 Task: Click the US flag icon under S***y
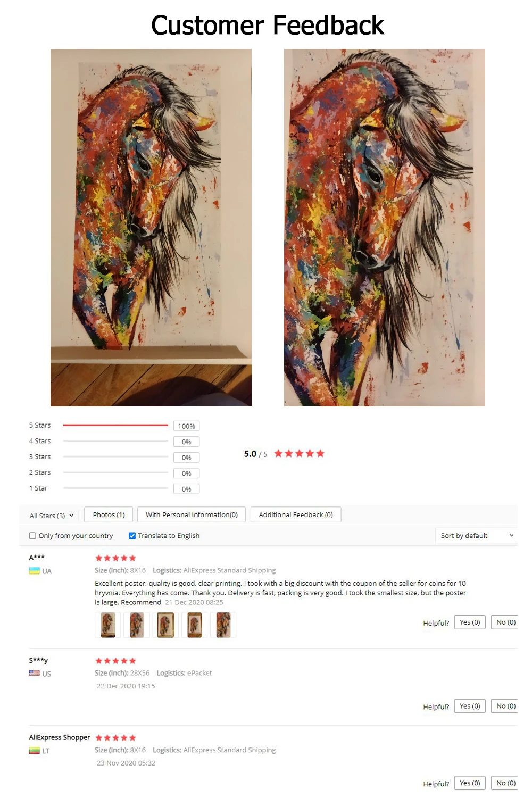coord(34,673)
